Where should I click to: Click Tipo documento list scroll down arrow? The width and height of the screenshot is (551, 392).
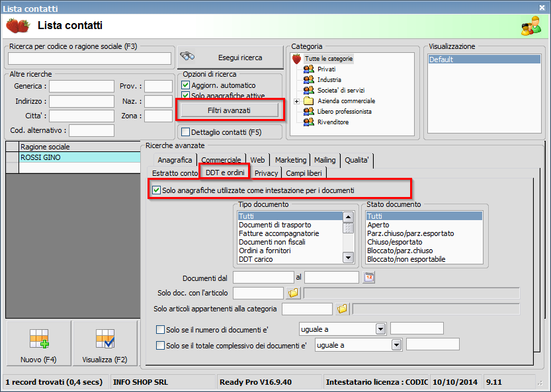[348, 258]
